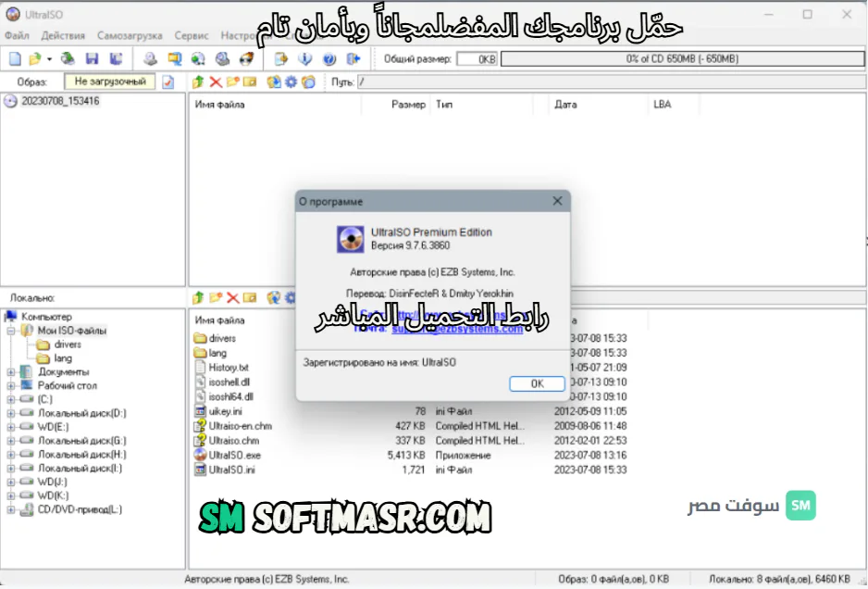Screen dimensions: 868x589
Task: Open the Действия menu
Action: point(63,35)
